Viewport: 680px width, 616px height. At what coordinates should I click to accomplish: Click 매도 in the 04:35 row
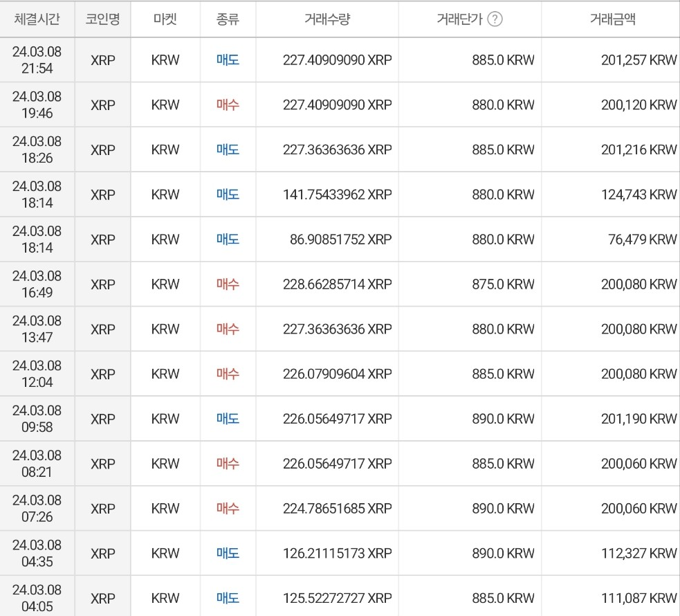(228, 553)
